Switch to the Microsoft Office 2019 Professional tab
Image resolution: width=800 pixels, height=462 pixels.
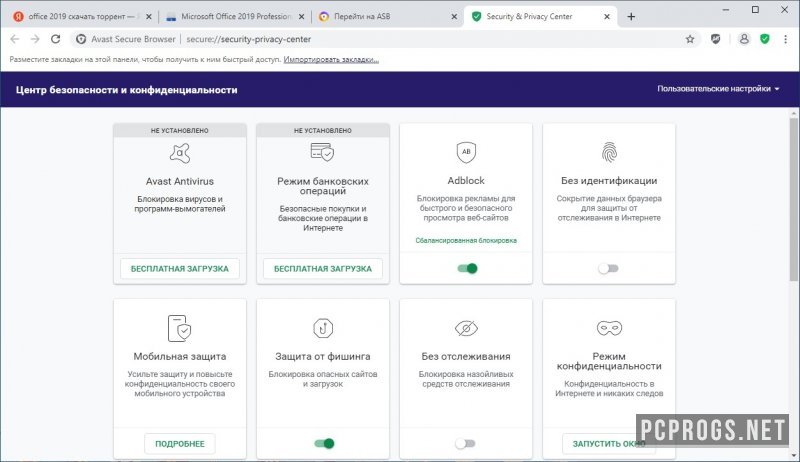point(235,16)
